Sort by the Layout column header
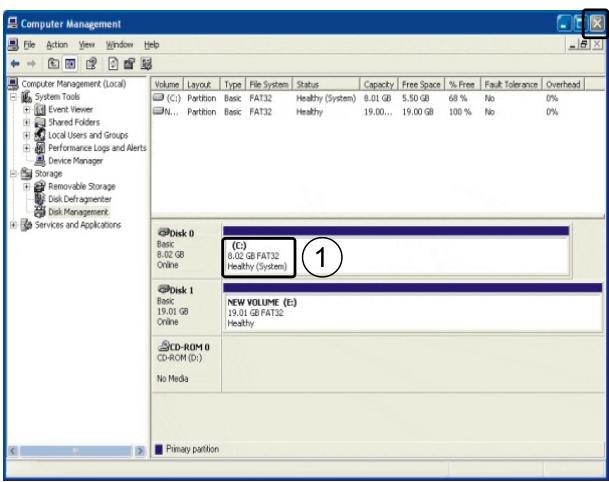The height and width of the screenshot is (482, 609). point(201,84)
